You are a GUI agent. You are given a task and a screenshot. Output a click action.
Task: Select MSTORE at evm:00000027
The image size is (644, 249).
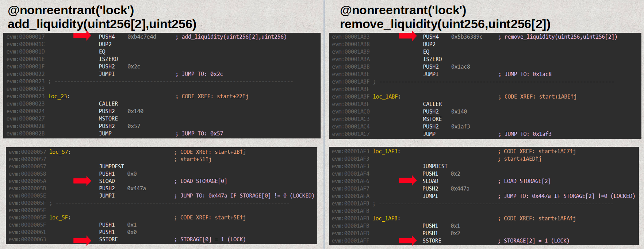(108, 119)
